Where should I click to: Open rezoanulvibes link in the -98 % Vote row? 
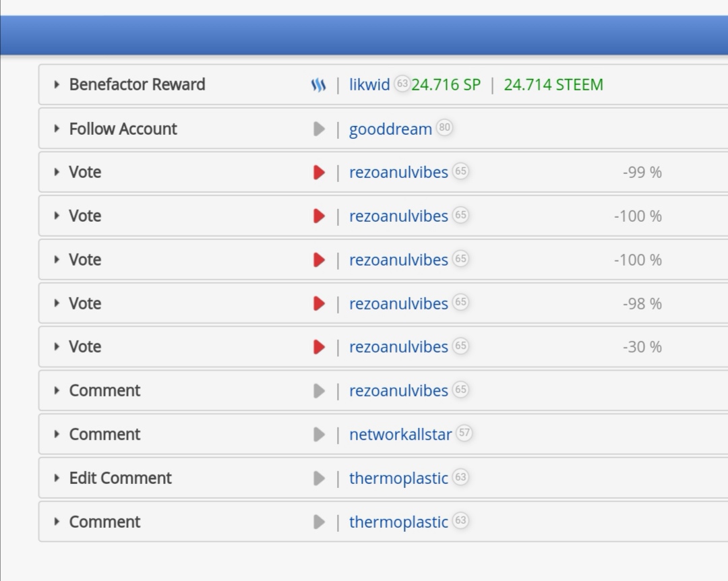[x=398, y=303]
